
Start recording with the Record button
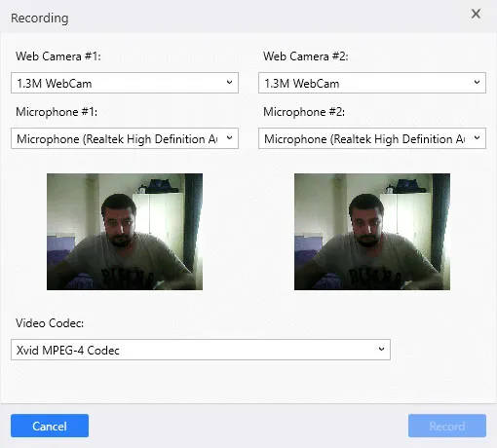click(x=447, y=426)
